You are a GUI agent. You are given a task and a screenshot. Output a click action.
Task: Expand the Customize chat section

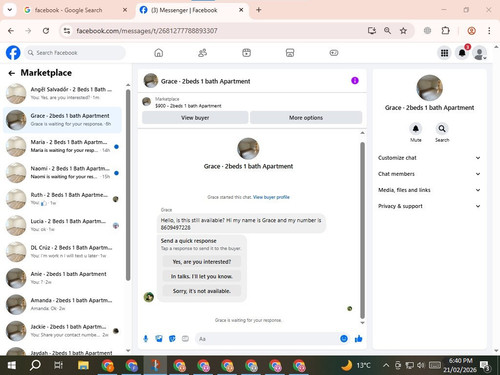pos(429,158)
